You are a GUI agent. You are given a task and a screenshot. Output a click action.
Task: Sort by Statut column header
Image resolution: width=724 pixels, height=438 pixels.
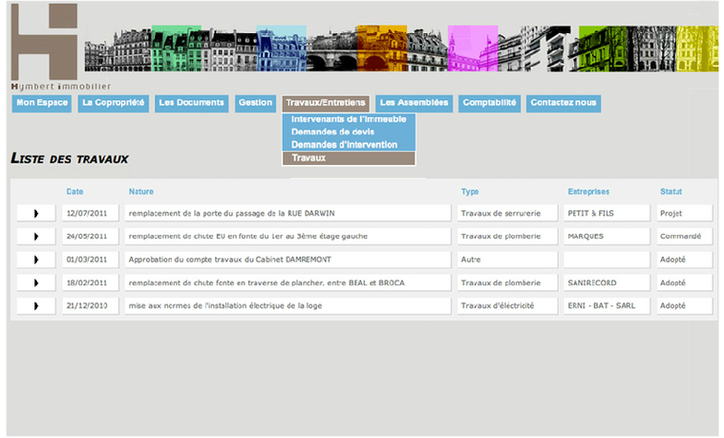(671, 192)
